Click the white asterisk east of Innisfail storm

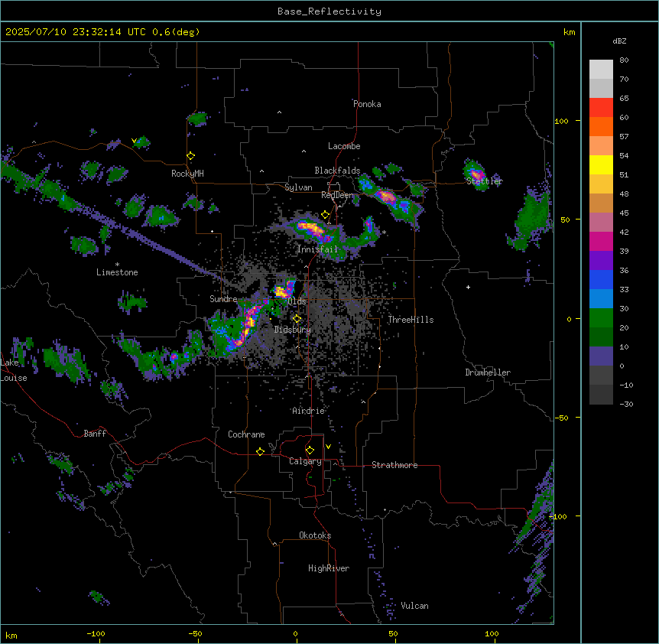(x=384, y=233)
